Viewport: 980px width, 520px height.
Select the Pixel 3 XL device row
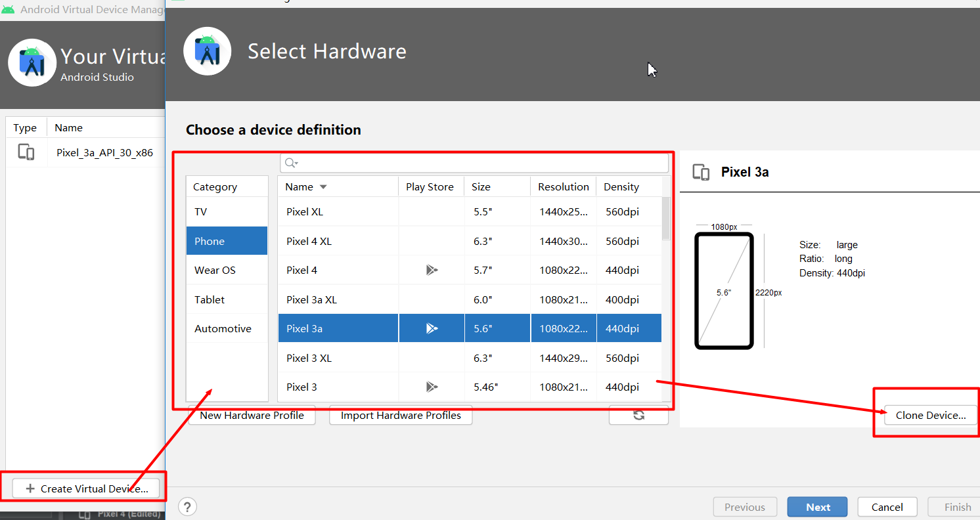(470, 358)
